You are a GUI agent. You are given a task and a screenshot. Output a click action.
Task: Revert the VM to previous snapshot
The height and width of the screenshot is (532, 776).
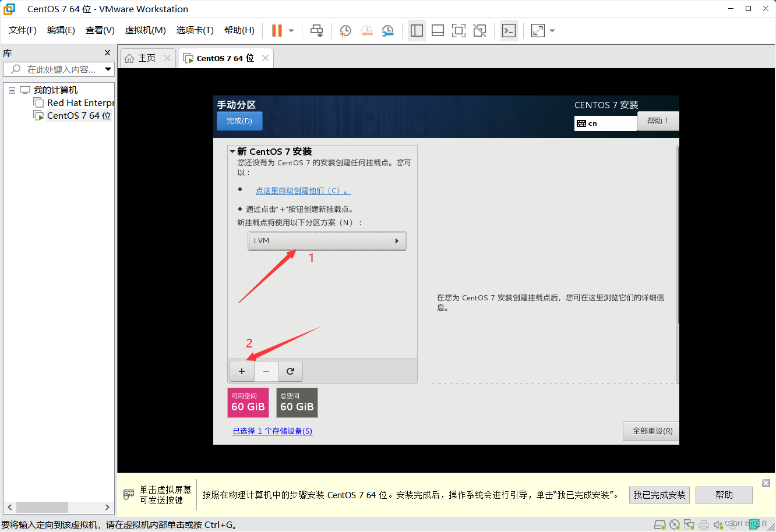tap(366, 31)
